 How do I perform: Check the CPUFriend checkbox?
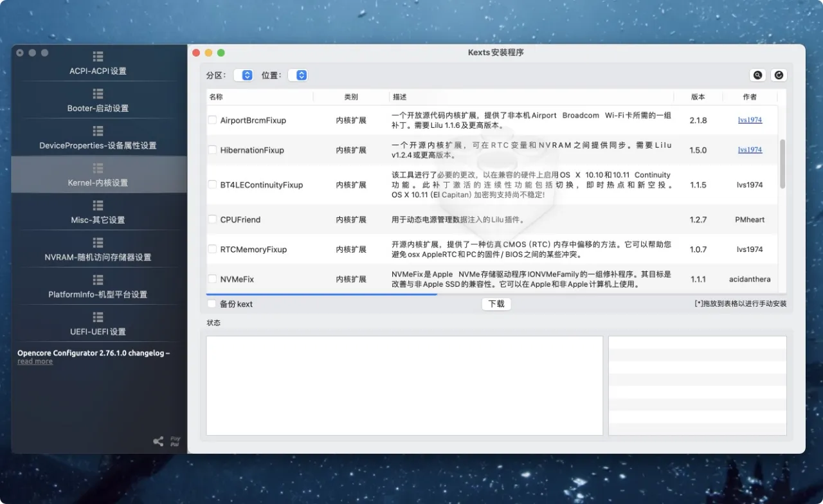[212, 219]
